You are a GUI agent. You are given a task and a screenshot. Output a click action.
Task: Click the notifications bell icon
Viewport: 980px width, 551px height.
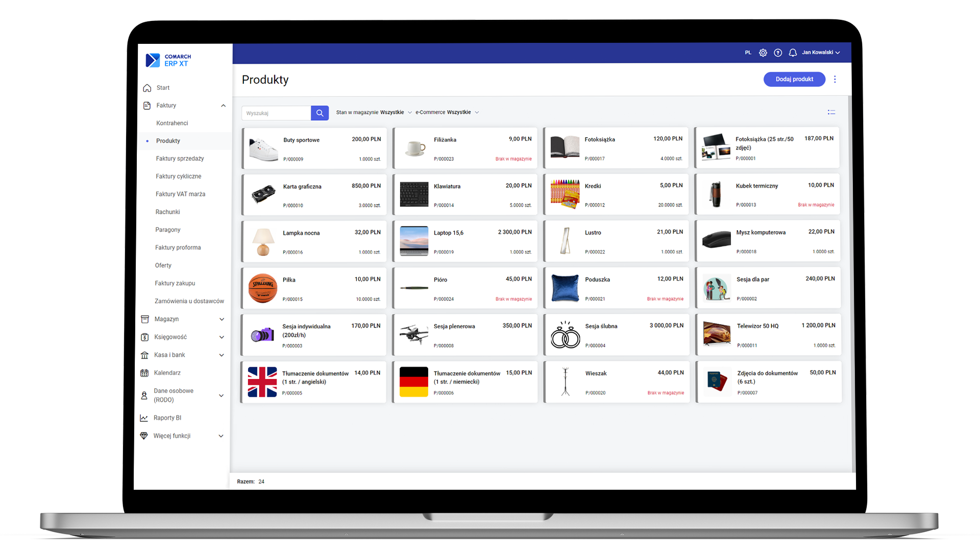point(792,53)
